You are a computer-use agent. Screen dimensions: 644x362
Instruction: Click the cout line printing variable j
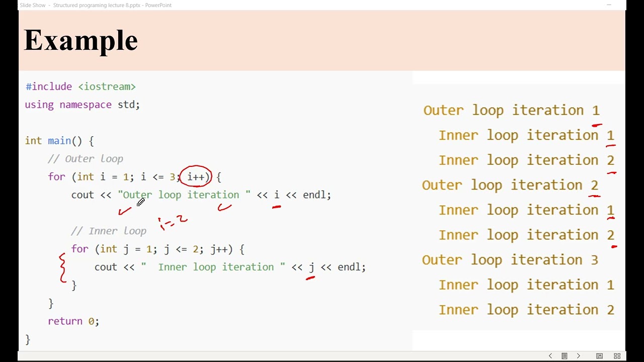230,267
